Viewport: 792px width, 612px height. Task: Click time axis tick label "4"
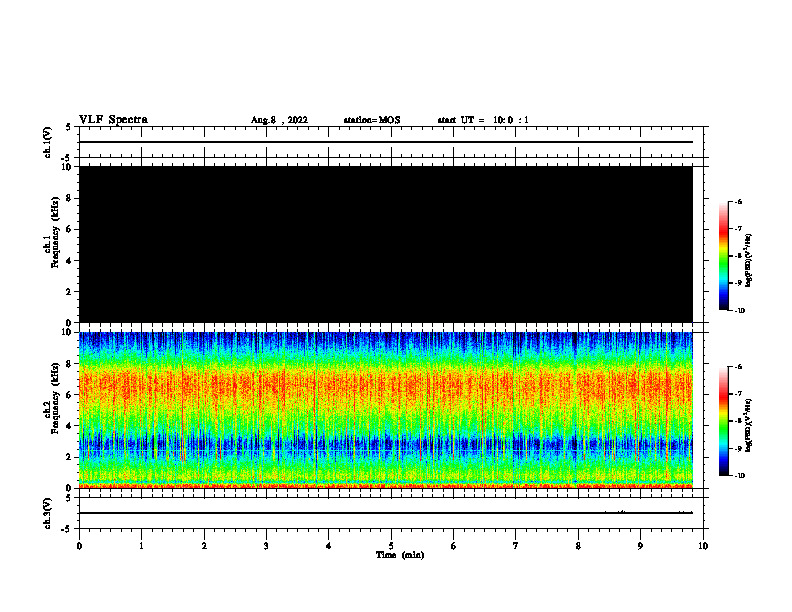click(329, 546)
